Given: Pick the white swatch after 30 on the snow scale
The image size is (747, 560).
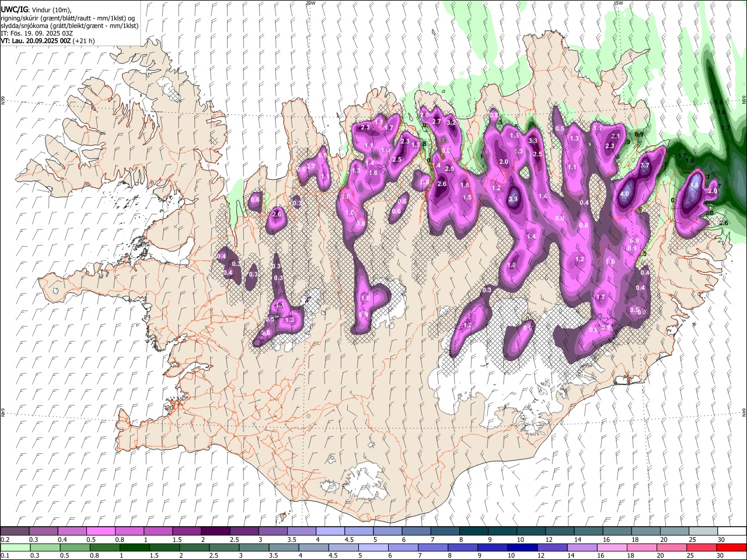Looking at the screenshot, I should 731,531.
